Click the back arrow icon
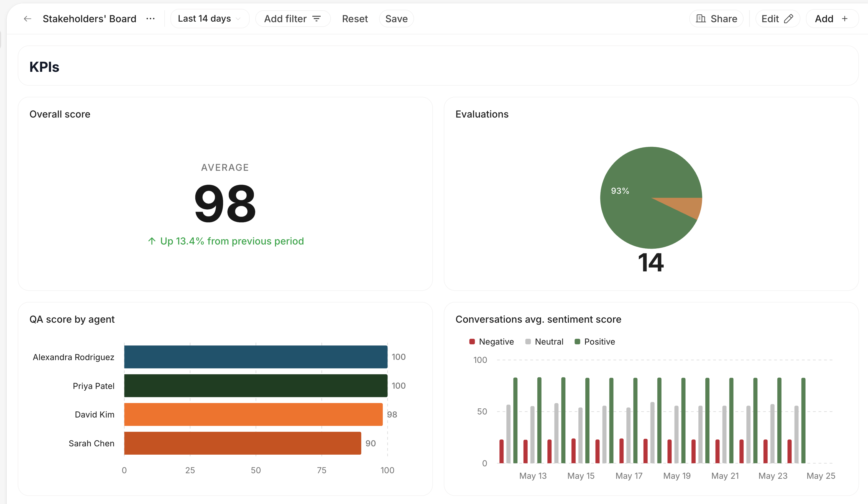Image resolution: width=868 pixels, height=504 pixels. (27, 19)
